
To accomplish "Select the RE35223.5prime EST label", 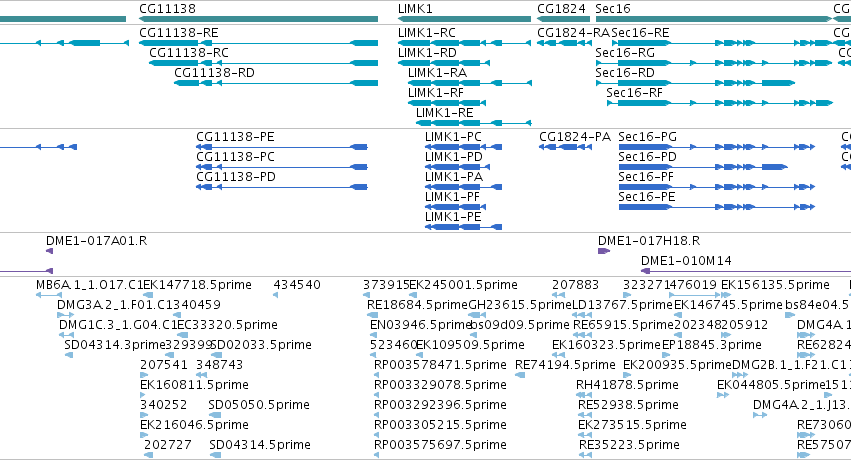I will tap(630, 445).
